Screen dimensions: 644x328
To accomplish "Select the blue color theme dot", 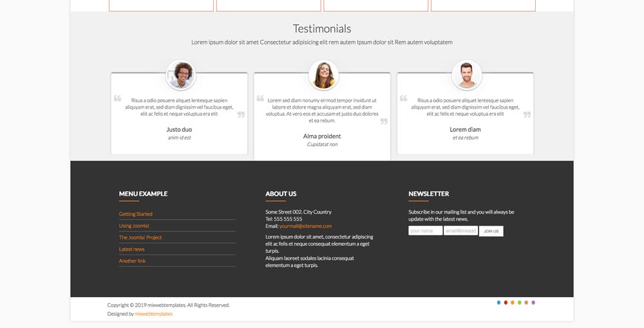I will (498, 302).
